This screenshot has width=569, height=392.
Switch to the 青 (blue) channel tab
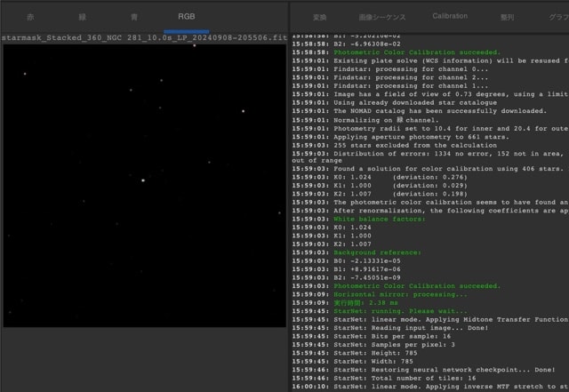tap(134, 17)
